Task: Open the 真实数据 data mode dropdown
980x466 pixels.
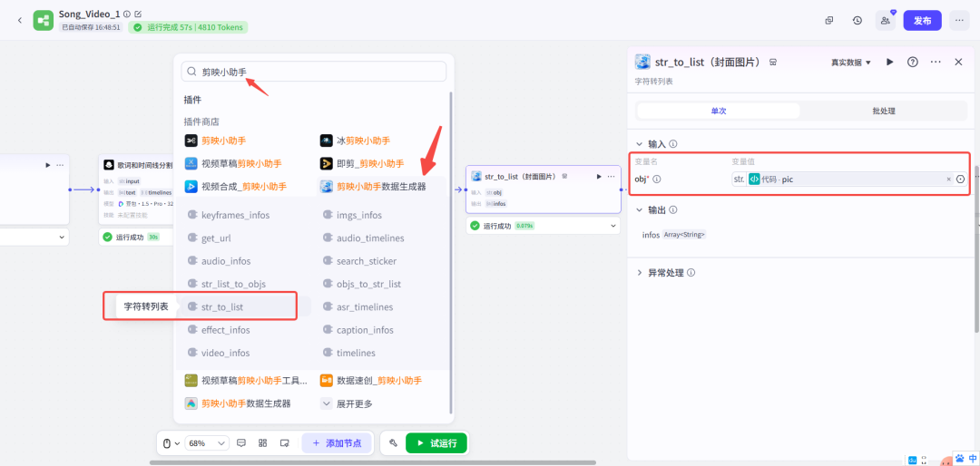Action: coord(850,63)
